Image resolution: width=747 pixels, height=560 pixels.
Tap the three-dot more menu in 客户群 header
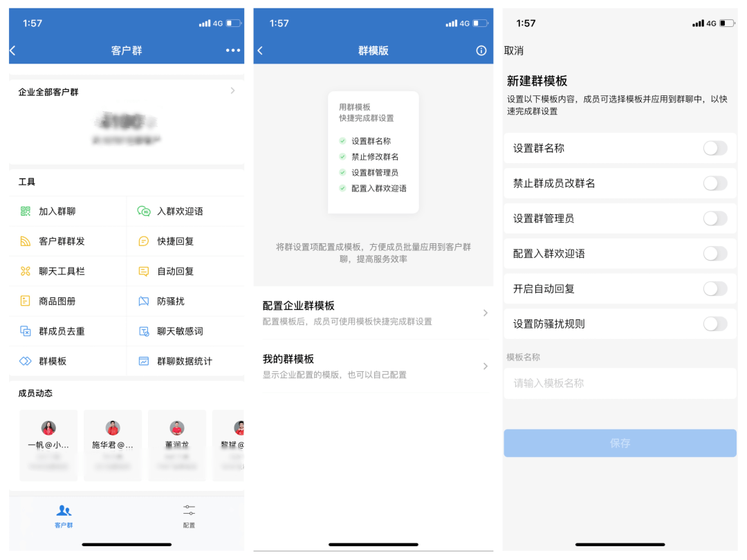click(233, 50)
